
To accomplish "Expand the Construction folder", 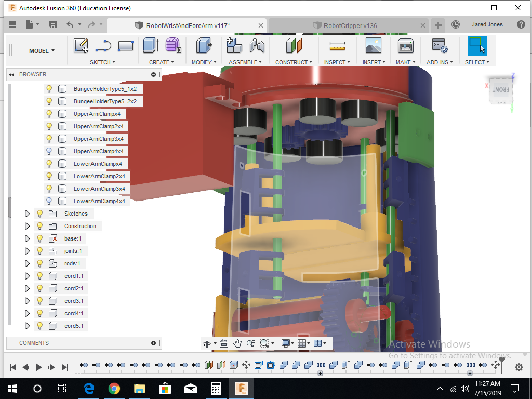I will pyautogui.click(x=27, y=226).
